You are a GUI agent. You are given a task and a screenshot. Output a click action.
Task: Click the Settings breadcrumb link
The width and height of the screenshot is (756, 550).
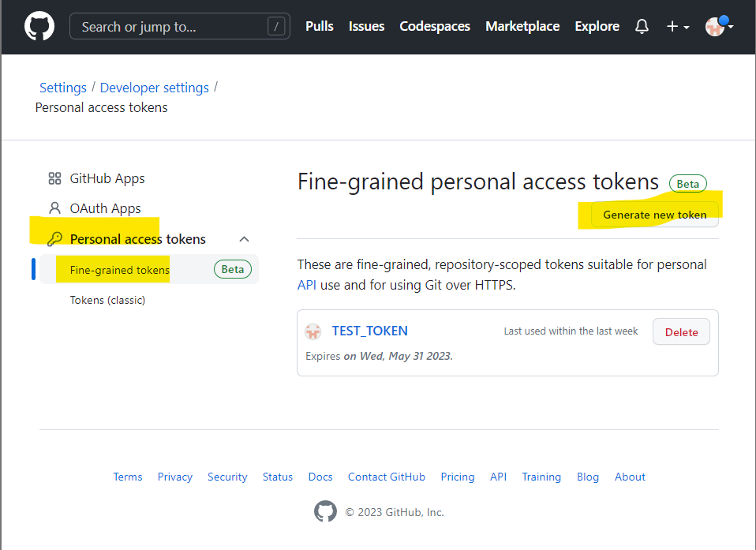[62, 88]
